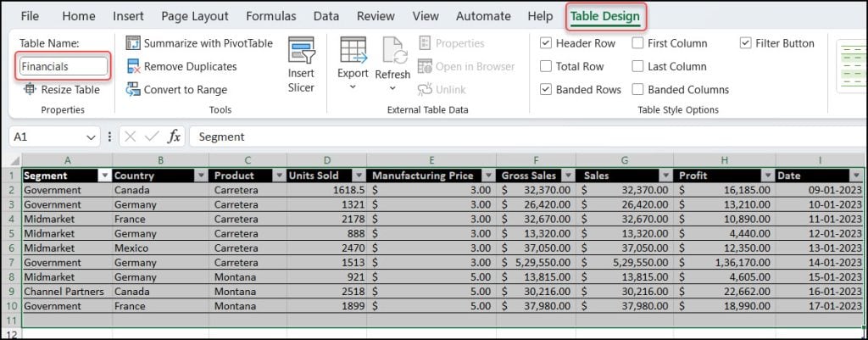Viewport: 868px width, 340px height.
Task: Expand the Refresh dropdown arrow
Action: (393, 88)
